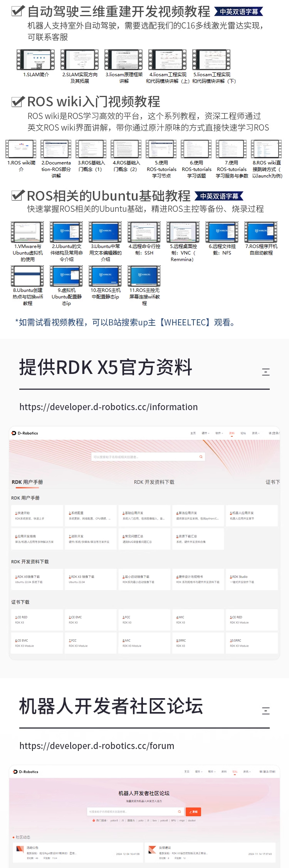Viewport: 289px width, 868px height.
Task: Click D-Robotics logo on forum page
Action: (x=26, y=772)
